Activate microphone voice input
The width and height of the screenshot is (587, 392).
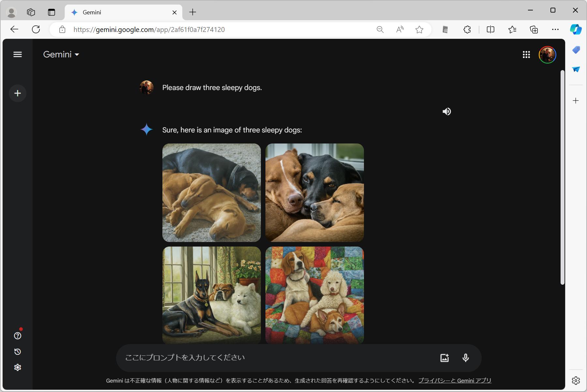[466, 358]
